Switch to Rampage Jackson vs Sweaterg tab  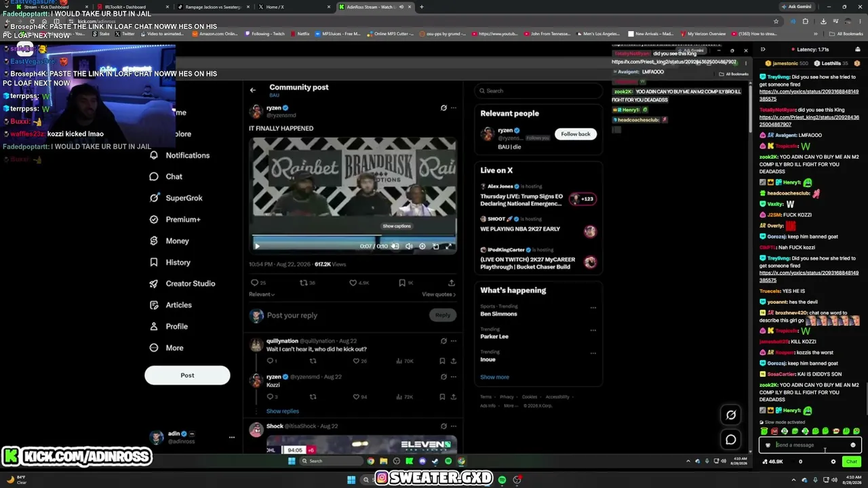[x=213, y=7]
